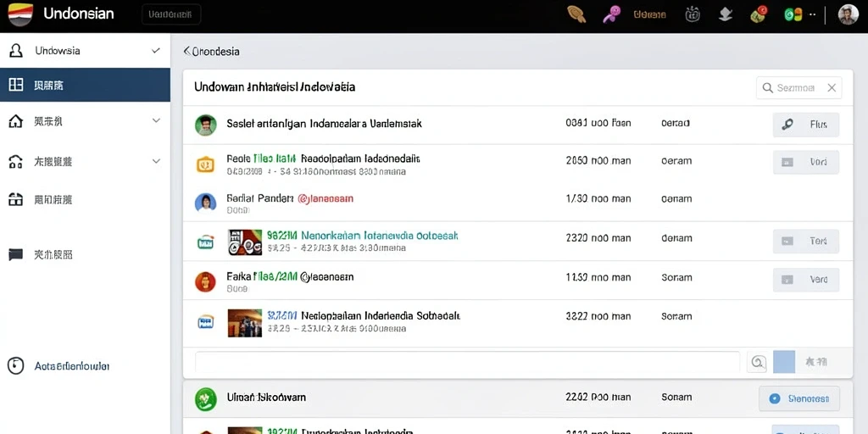Click the light blue swatch button
This screenshot has height=434, width=868.
pyautogui.click(x=784, y=362)
